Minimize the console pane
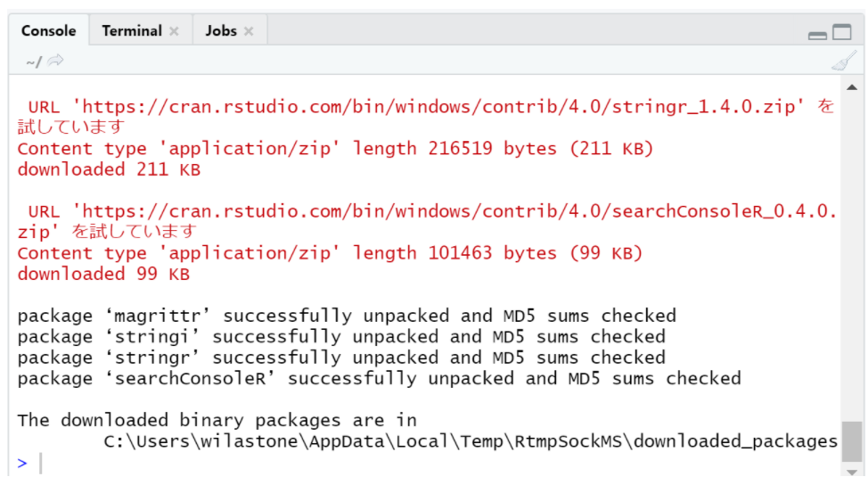This screenshot has width=868, height=485. [x=817, y=36]
